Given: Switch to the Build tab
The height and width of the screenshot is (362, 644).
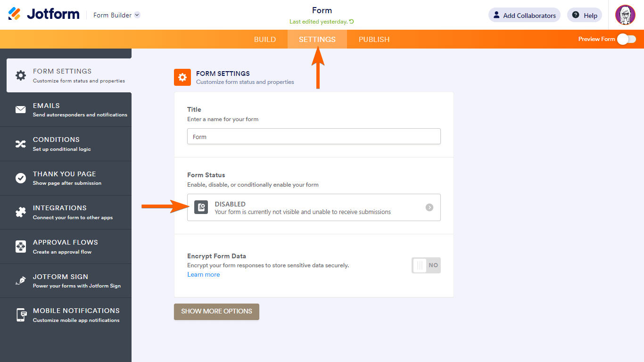Looking at the screenshot, I should [265, 40].
